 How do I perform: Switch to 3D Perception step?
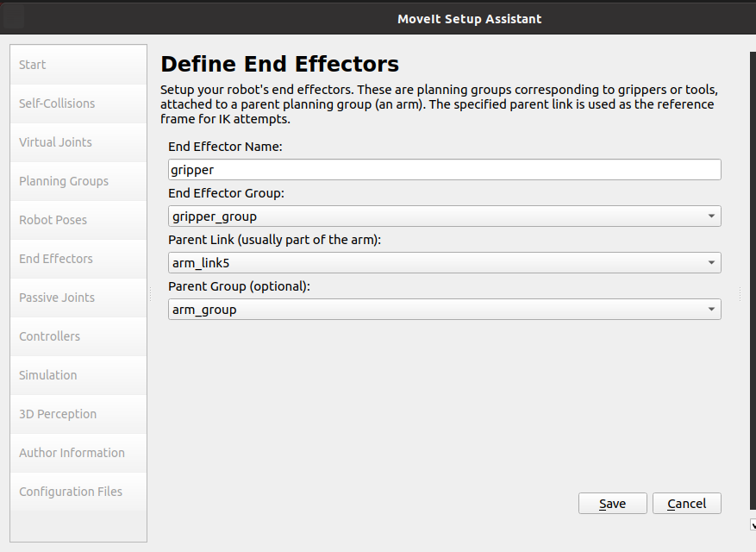[78, 414]
